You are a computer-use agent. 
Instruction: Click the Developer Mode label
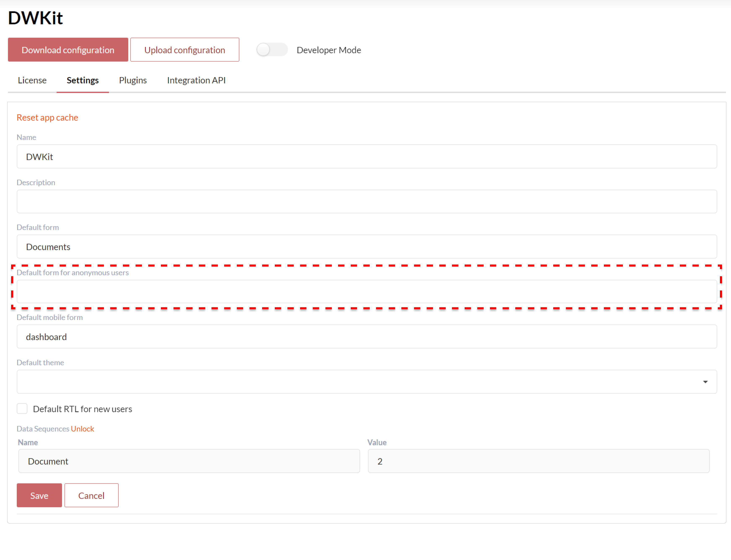[329, 50]
